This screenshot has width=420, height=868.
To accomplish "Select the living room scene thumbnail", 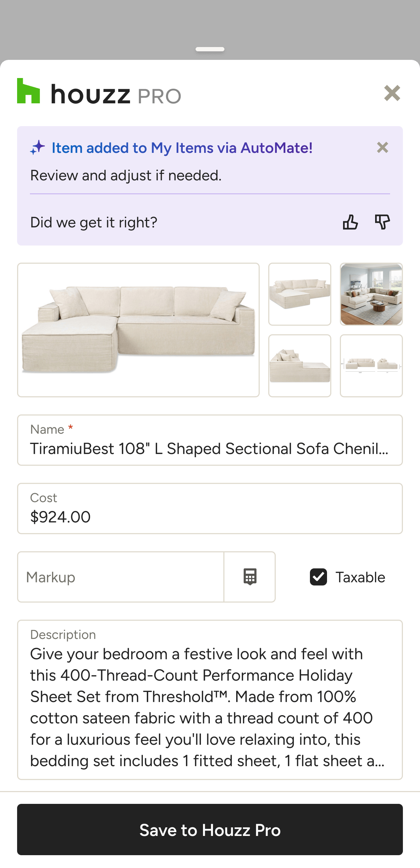I will [x=371, y=294].
